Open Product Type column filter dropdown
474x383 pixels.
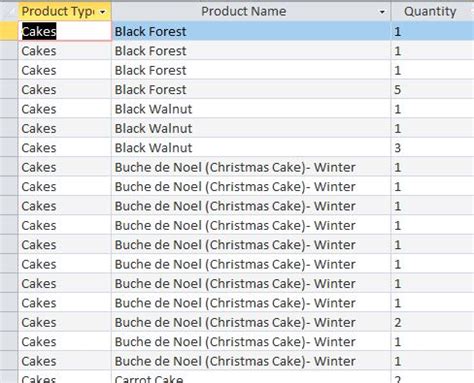[x=103, y=12]
